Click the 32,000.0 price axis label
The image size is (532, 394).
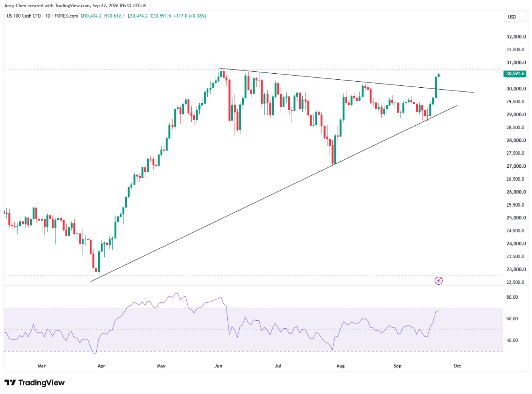tap(516, 37)
